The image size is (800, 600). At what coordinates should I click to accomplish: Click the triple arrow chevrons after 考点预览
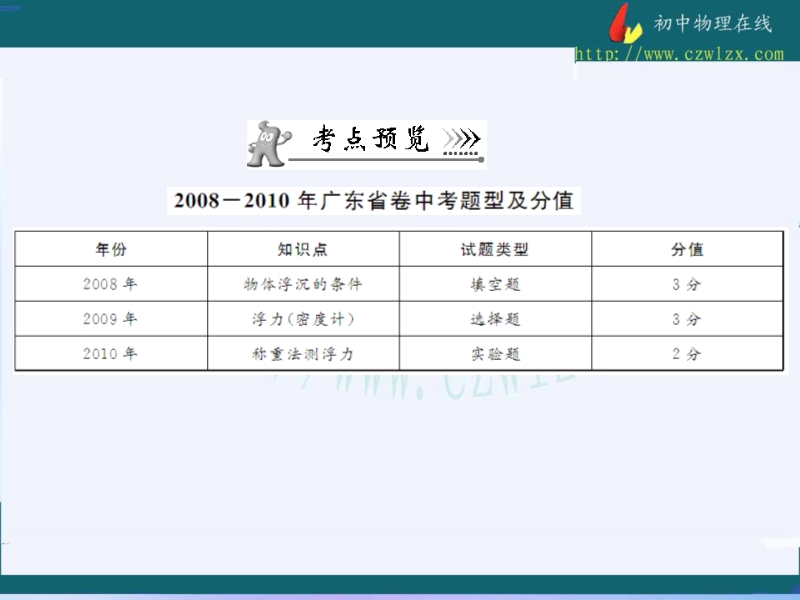pyautogui.click(x=460, y=139)
